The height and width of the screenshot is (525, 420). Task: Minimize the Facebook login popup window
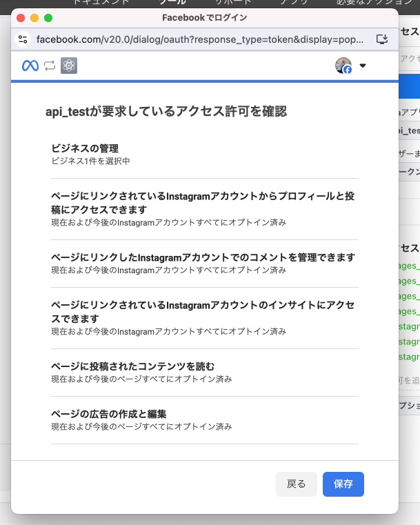[x=34, y=17]
